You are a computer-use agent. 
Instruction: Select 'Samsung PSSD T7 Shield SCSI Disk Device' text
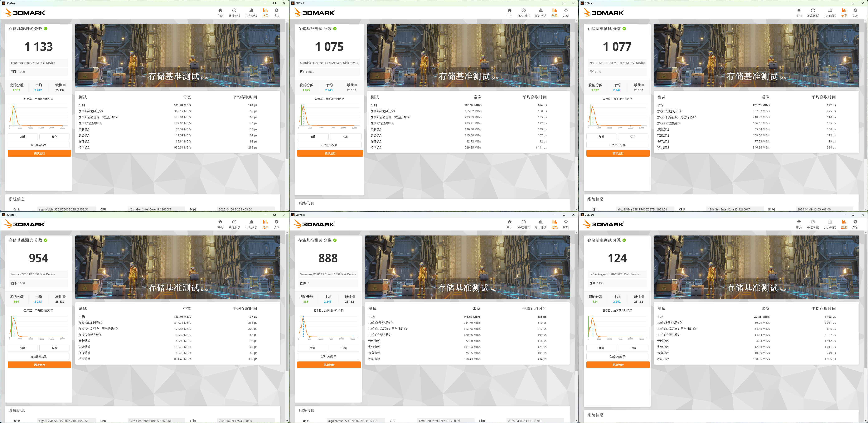point(328,274)
